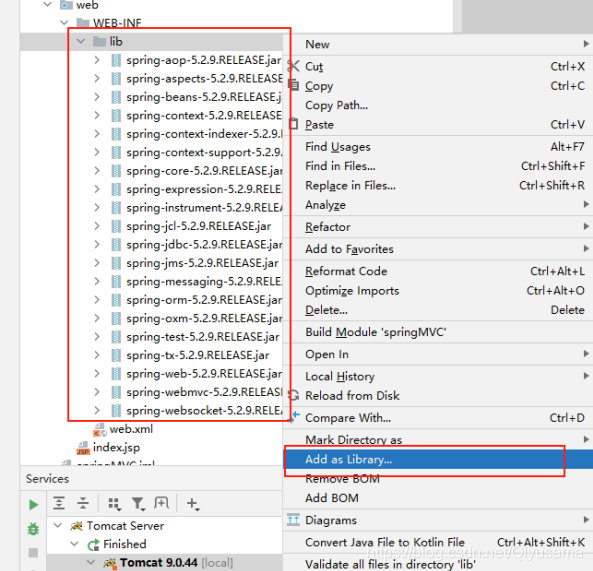
Task: Collapse the Tomcat 9.0.44 node
Action: coord(91,563)
